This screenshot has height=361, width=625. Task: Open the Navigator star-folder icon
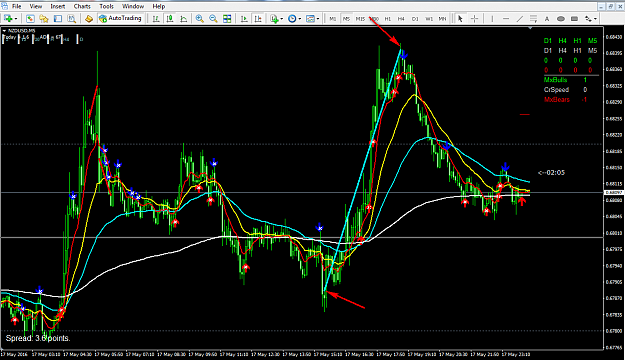coord(44,18)
